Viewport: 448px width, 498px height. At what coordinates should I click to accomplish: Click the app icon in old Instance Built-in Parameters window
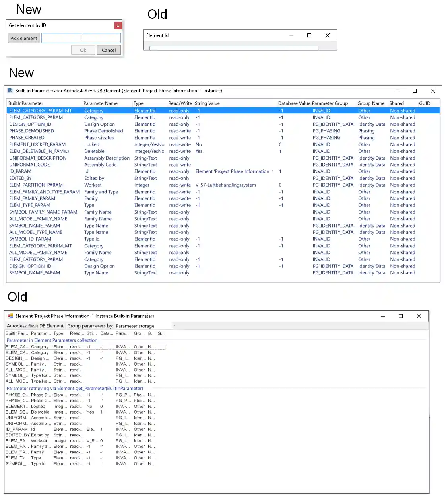[10, 316]
